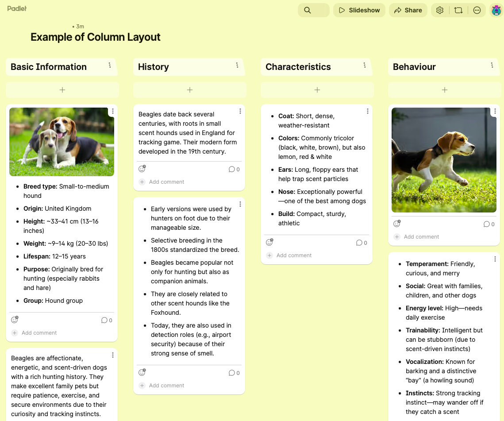The width and height of the screenshot is (504, 421).
Task: Add comment on running beagle photo post
Action: tap(416, 237)
